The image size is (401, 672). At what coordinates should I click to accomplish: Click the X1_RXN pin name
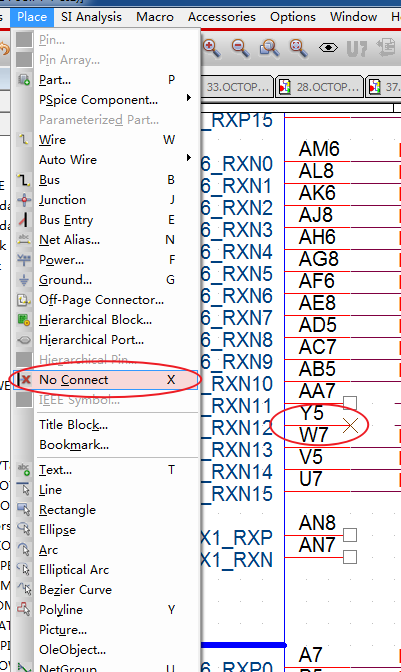(236, 560)
